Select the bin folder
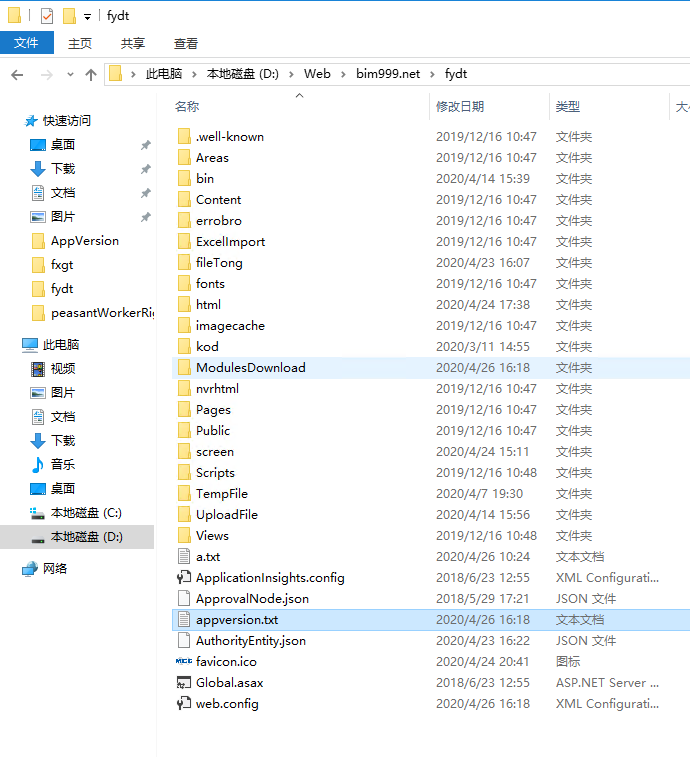Viewport: 691px width, 757px height. pos(205,179)
